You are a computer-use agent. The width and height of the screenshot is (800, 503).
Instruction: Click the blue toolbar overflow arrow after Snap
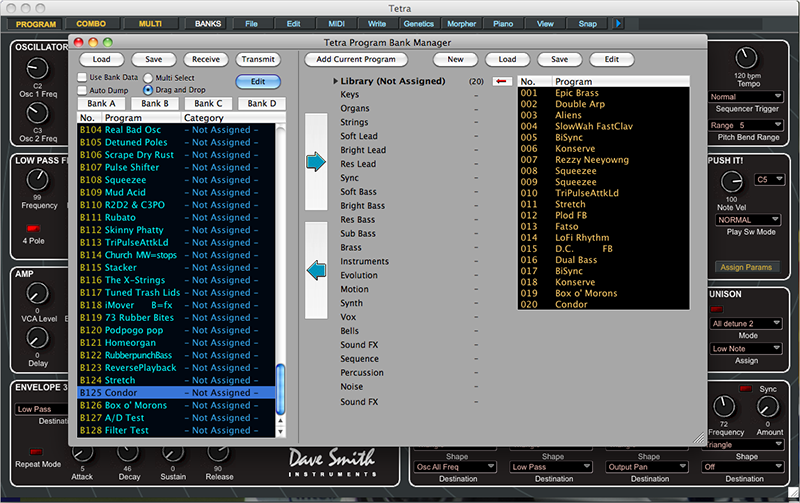(x=617, y=23)
